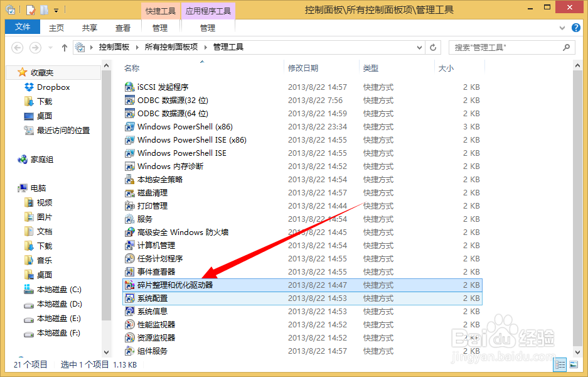Select the 磁盘清理 shortcut in the list
The image size is (588, 377).
point(152,192)
